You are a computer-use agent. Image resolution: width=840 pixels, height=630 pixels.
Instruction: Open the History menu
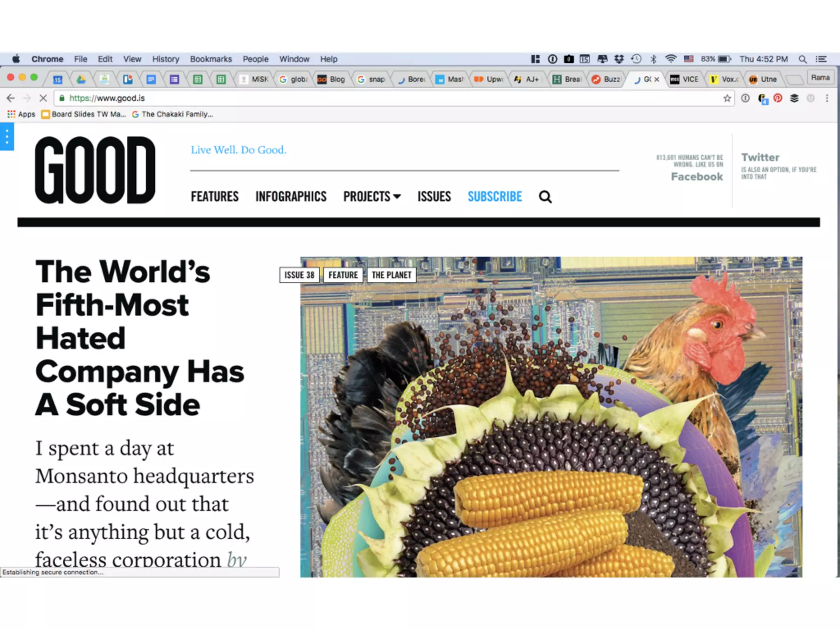[x=166, y=59]
